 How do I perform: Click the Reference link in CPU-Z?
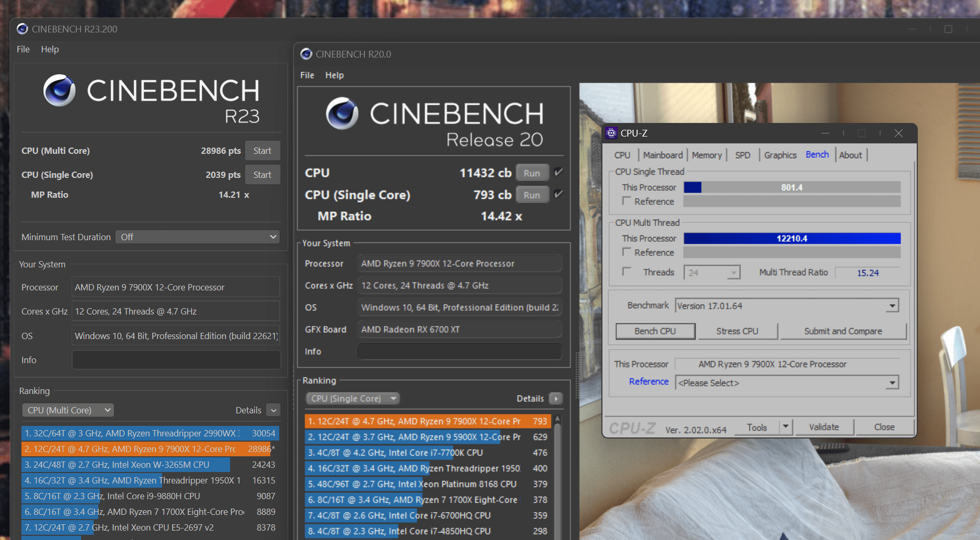(x=648, y=381)
